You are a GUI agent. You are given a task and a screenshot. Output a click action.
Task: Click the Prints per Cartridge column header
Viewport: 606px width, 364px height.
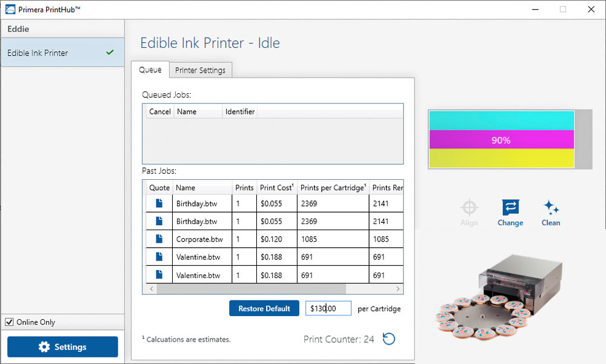coord(333,188)
